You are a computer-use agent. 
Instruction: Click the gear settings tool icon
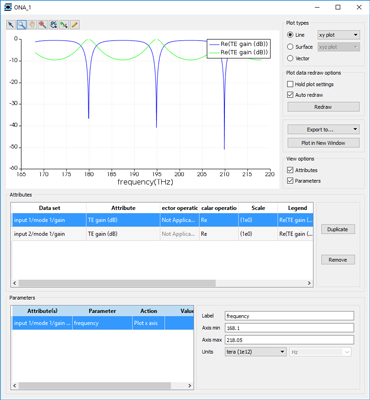point(53,25)
